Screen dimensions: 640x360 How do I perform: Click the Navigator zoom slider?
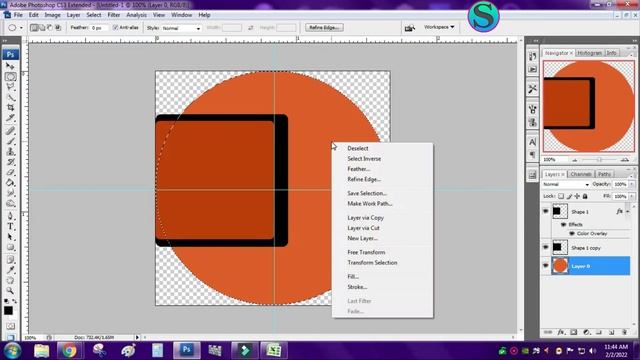[x=599, y=160]
